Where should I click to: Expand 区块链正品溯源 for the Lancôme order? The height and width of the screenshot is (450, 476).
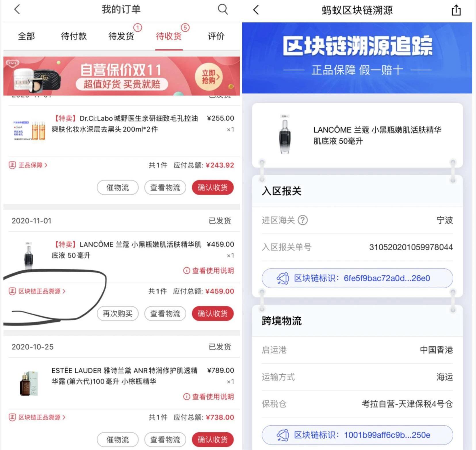point(37,291)
